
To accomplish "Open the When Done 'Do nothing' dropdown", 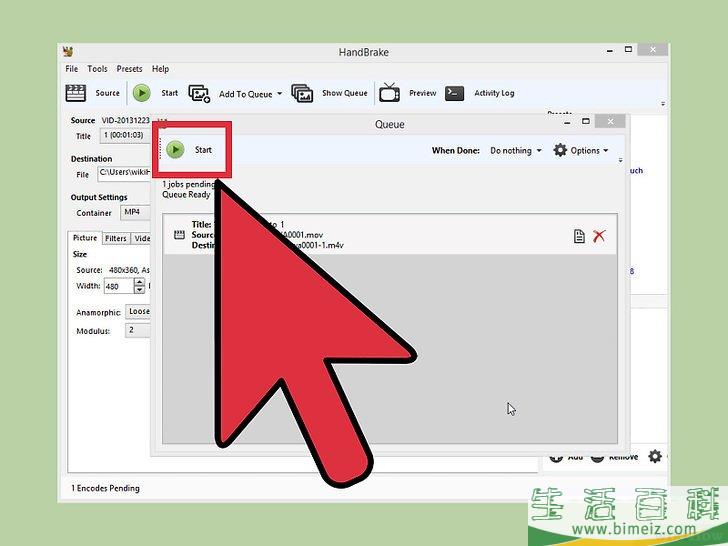I will pyautogui.click(x=516, y=150).
